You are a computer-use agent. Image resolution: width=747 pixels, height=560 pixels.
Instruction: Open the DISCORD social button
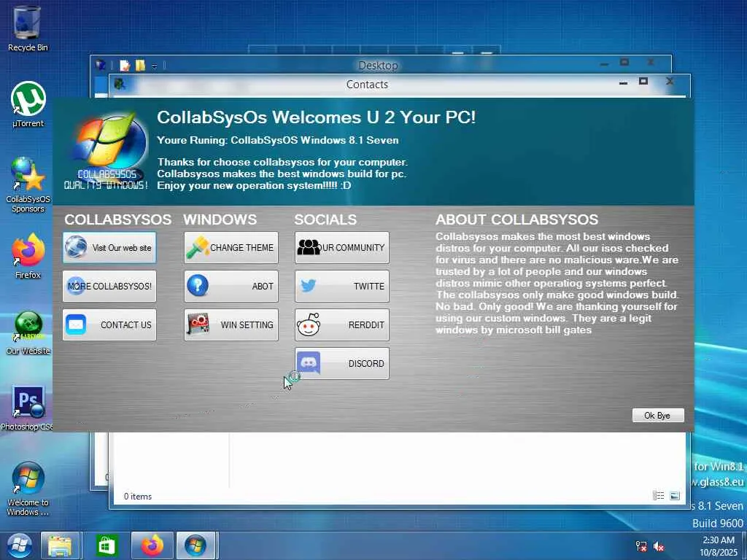click(342, 363)
